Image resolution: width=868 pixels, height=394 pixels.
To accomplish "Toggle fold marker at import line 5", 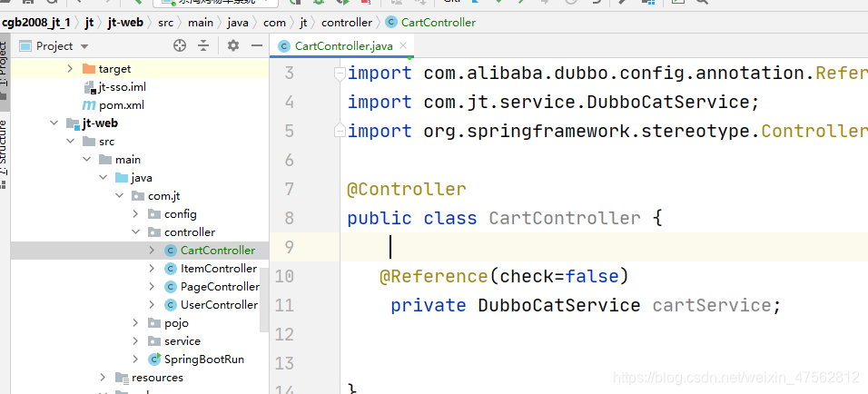I will pyautogui.click(x=340, y=131).
